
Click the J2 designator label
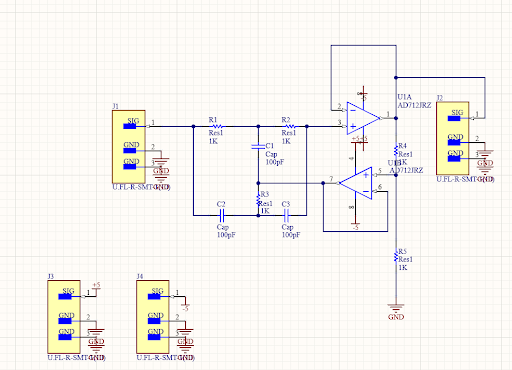440,98
